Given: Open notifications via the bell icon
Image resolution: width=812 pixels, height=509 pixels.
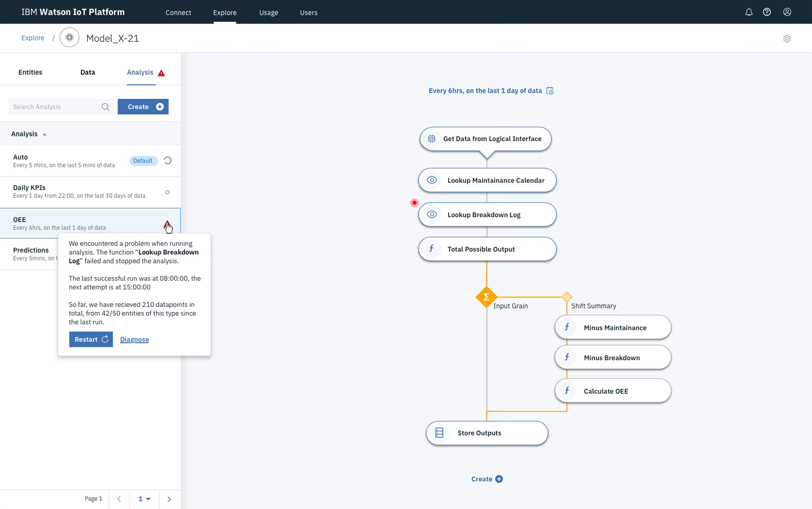Looking at the screenshot, I should click(x=749, y=12).
